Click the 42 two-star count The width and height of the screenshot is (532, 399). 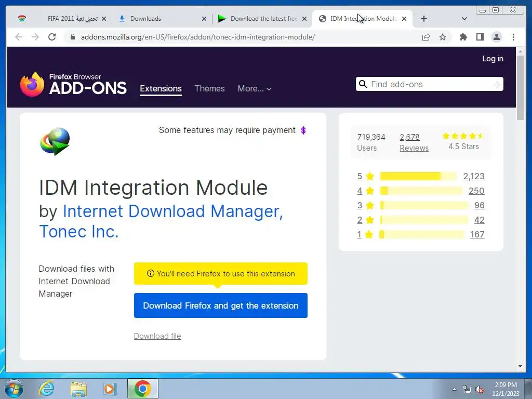click(x=480, y=220)
